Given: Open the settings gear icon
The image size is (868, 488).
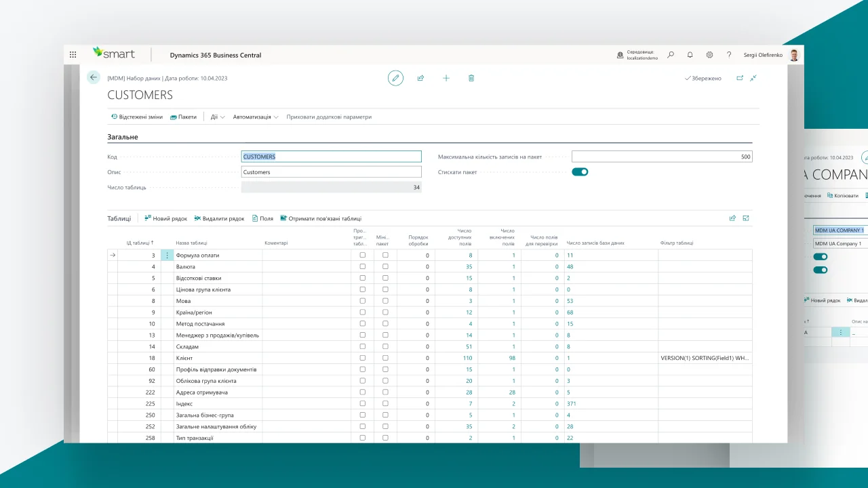Looking at the screenshot, I should pyautogui.click(x=709, y=55).
